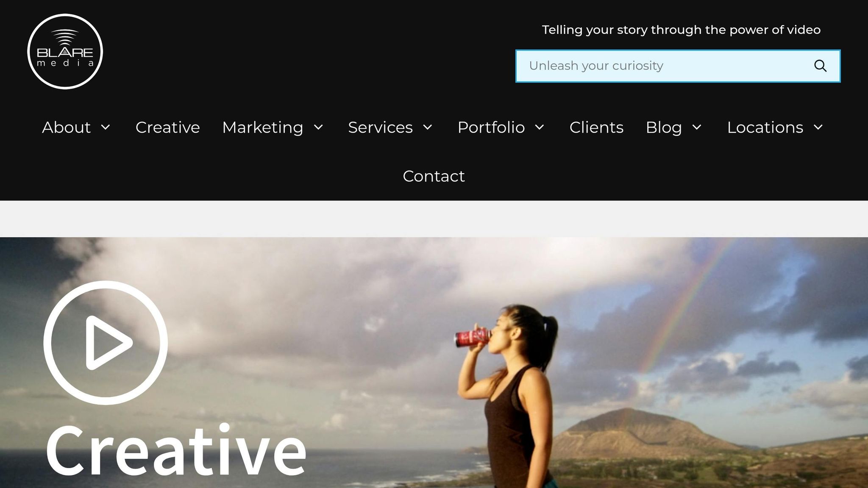Open the Blog navigation link
The height and width of the screenshot is (488, 868).
(664, 127)
